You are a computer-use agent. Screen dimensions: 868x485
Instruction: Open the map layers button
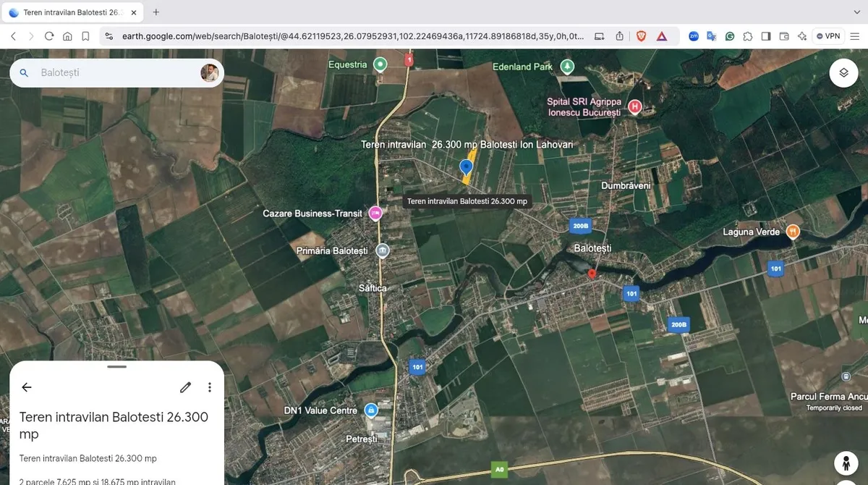coord(843,73)
